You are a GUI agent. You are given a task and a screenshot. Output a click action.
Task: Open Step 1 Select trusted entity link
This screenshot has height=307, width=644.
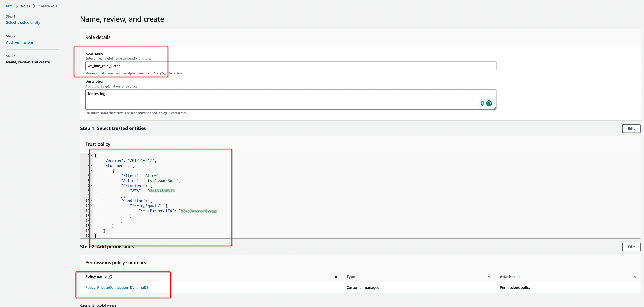23,22
